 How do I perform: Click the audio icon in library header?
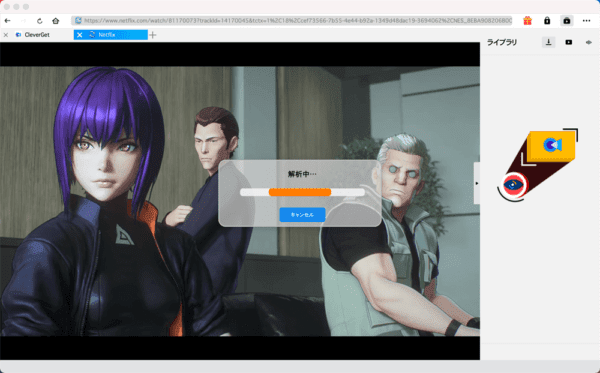point(589,42)
